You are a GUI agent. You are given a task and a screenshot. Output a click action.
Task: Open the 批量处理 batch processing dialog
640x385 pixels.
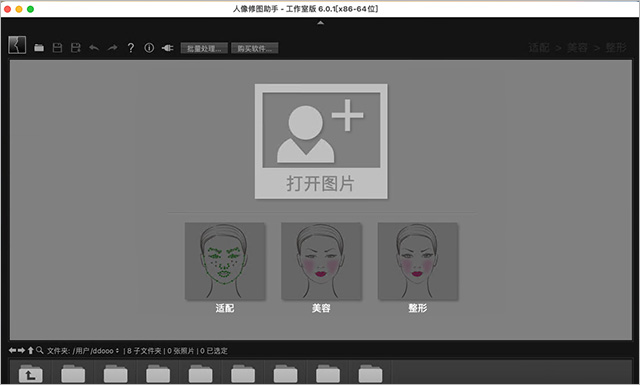204,48
